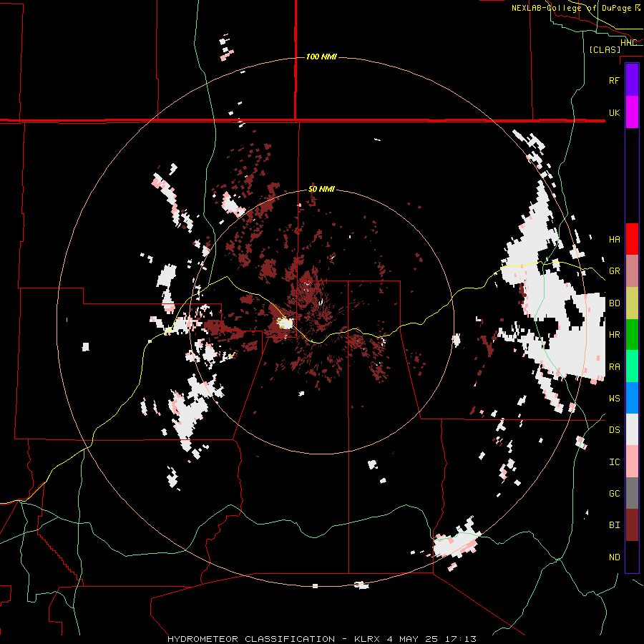Click the IC legend label
The height and width of the screenshot is (644, 644).
(x=614, y=462)
